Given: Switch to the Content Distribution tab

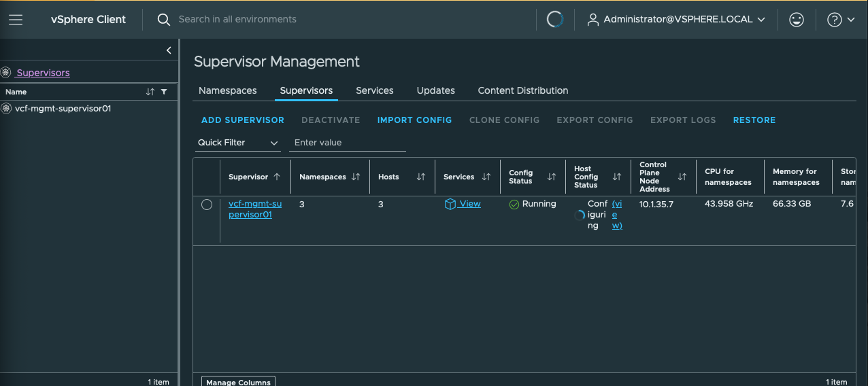Looking at the screenshot, I should [523, 90].
